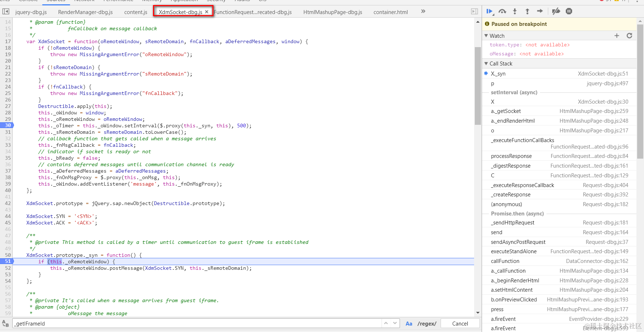Open the FunctionRequest…recated-dbg.js tab
Image resolution: width=644 pixels, height=332 pixels.
pos(253,12)
